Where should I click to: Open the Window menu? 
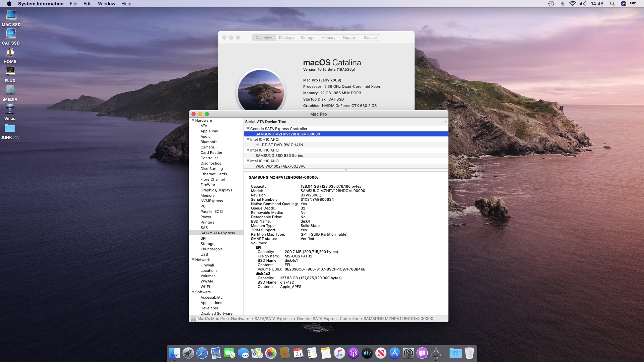pos(106,4)
